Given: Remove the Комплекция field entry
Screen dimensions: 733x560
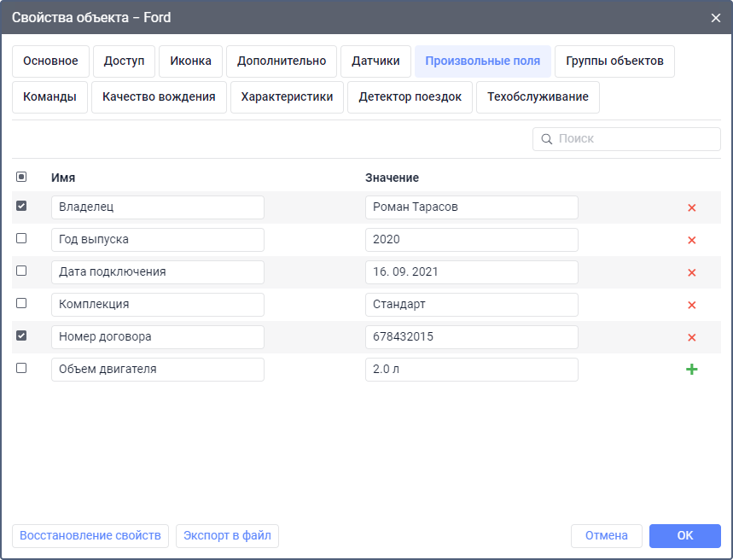Looking at the screenshot, I should [x=691, y=305].
